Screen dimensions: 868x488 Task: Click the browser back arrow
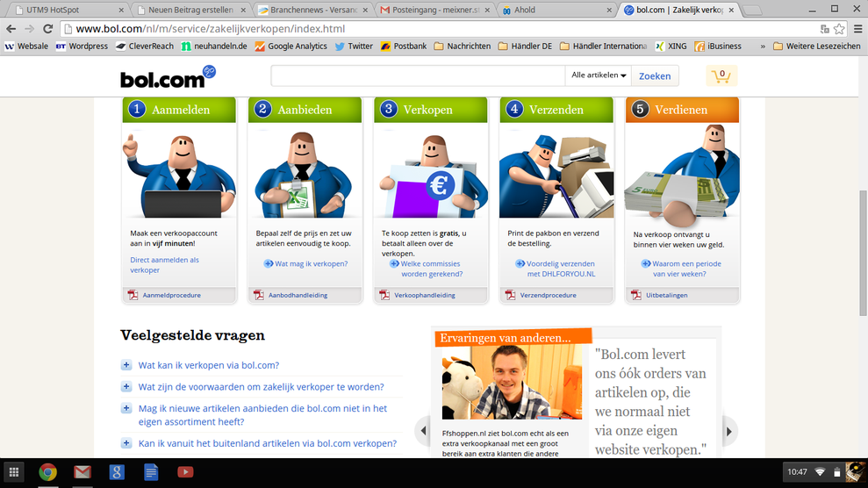click(x=11, y=29)
